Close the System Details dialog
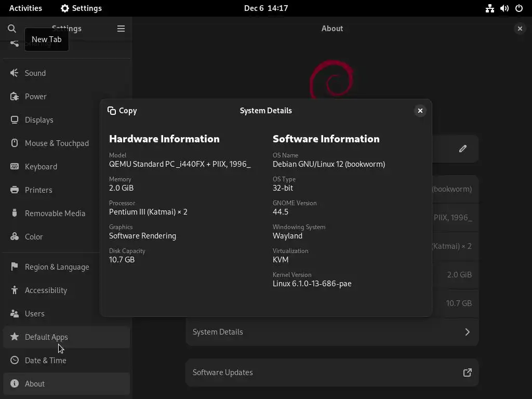 420,111
